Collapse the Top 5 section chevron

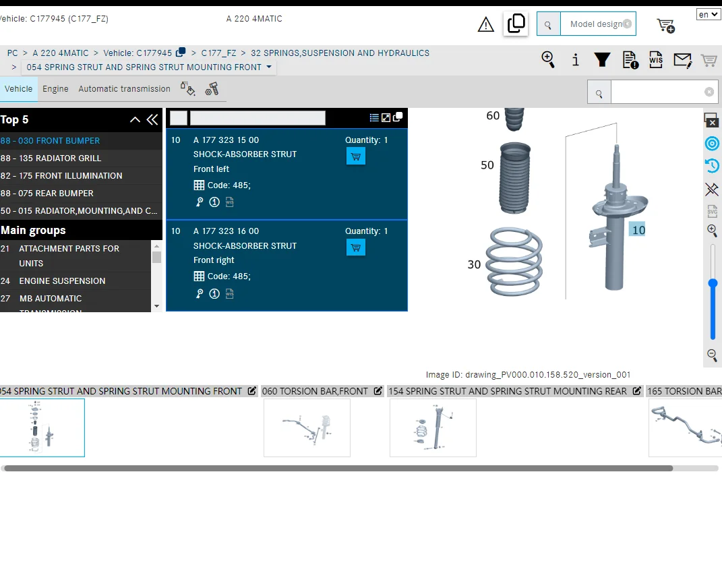135,120
